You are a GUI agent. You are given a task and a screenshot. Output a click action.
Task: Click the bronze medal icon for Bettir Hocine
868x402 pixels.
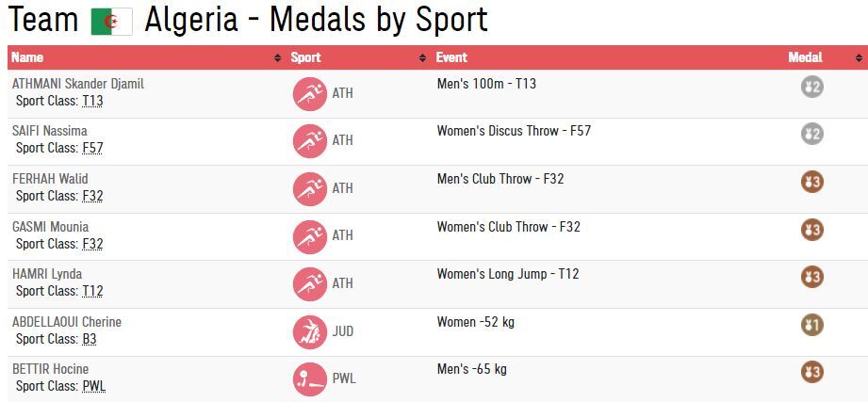(811, 372)
